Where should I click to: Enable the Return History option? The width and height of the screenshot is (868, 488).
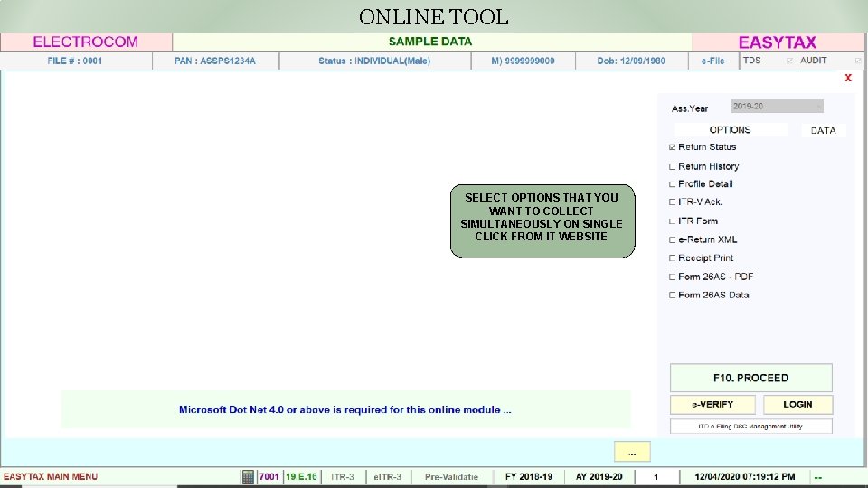pyautogui.click(x=672, y=166)
